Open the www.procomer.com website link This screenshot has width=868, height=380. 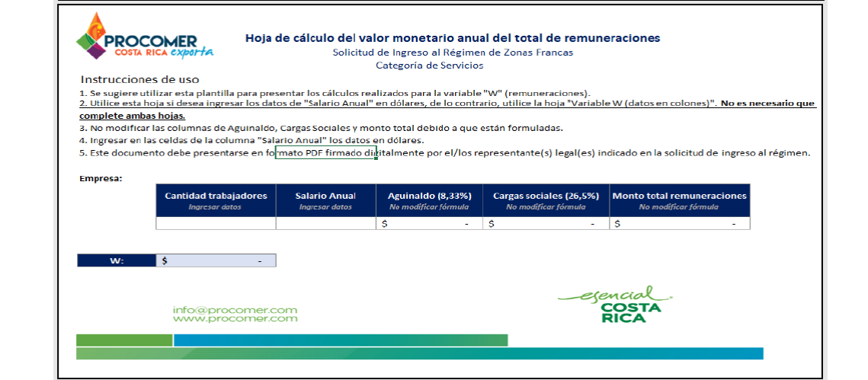tap(235, 319)
